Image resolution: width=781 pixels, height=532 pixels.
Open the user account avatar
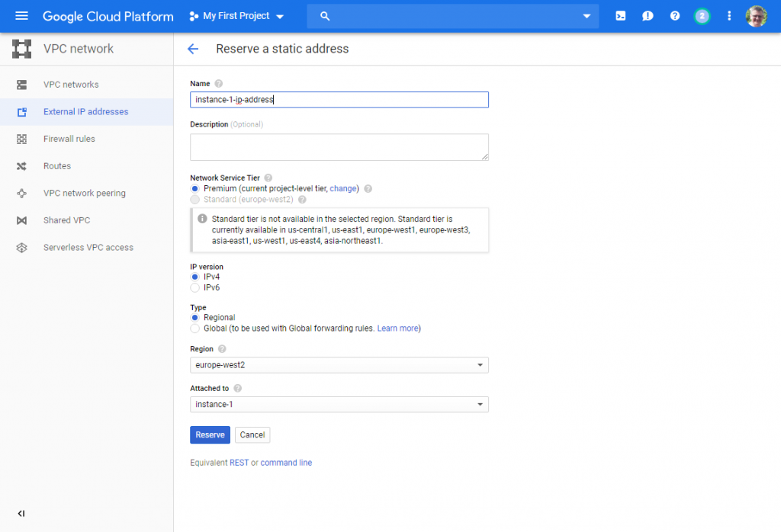[x=756, y=17]
